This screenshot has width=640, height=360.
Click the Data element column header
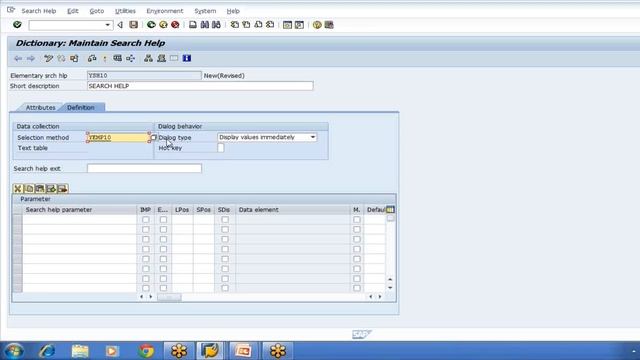pyautogui.click(x=293, y=209)
